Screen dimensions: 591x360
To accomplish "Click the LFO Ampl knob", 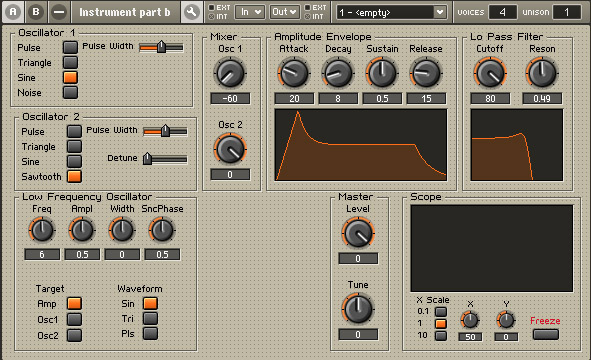I will coord(82,230).
